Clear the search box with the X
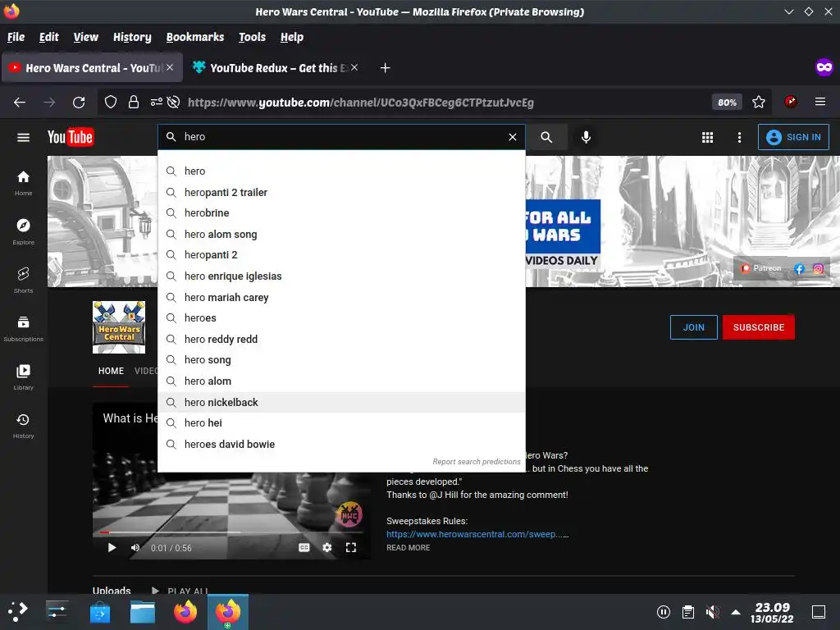 (x=513, y=137)
